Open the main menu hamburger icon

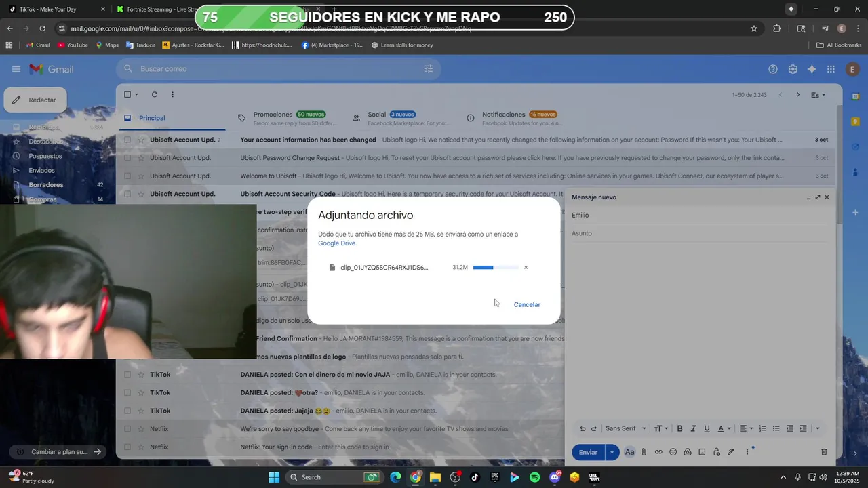(16, 69)
